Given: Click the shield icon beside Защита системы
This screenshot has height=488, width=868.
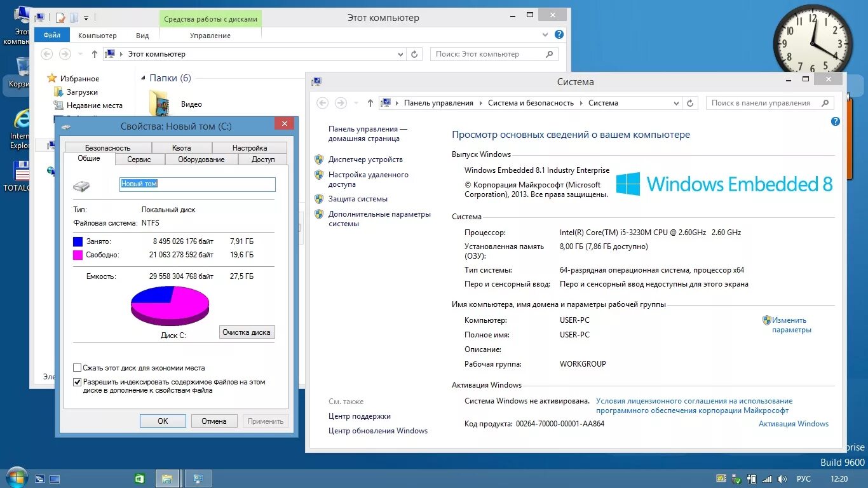Looking at the screenshot, I should (x=319, y=199).
